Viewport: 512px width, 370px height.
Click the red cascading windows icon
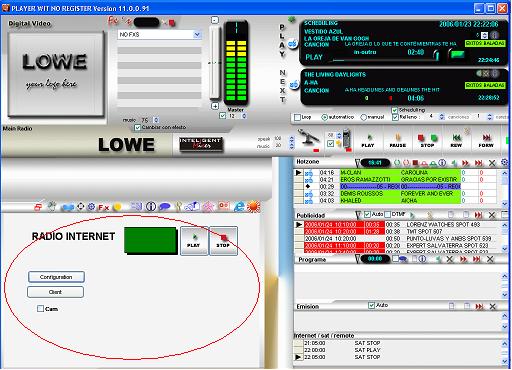38,207
